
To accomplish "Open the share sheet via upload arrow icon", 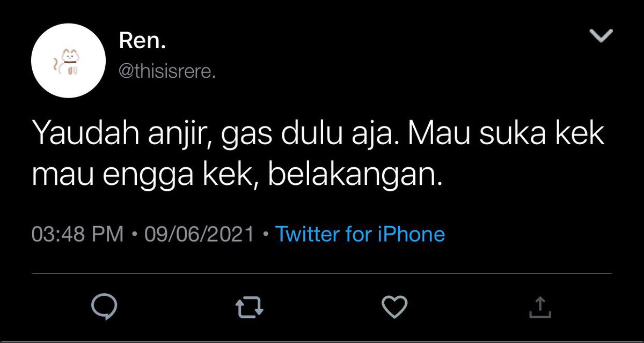I will 540,306.
